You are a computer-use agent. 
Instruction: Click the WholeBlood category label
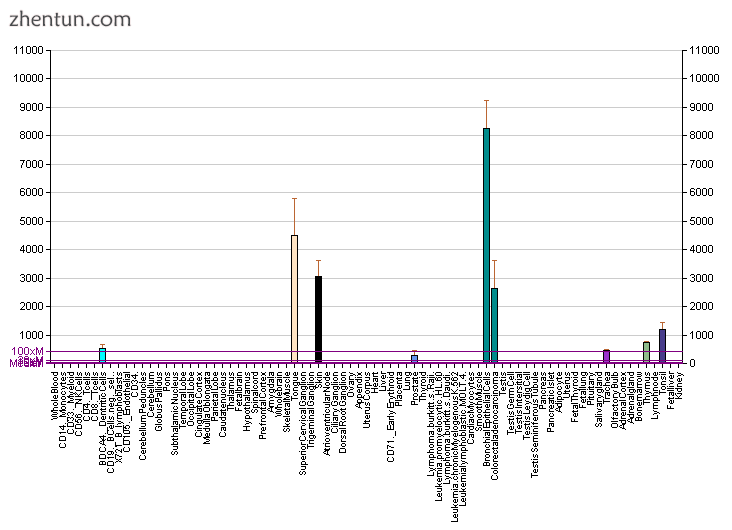(55, 396)
